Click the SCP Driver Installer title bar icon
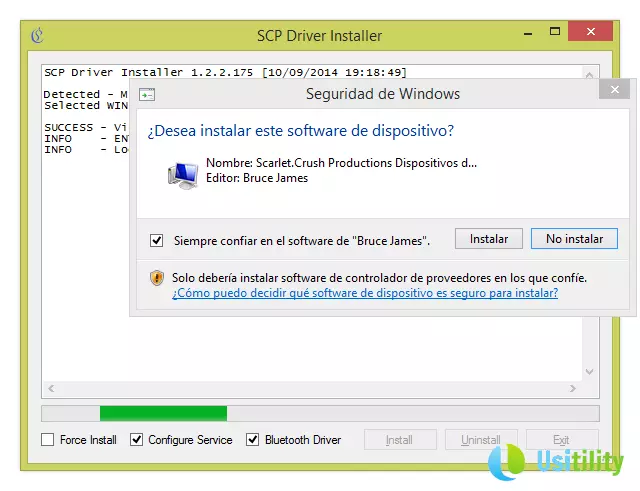Viewport: 640px width, 491px height. [x=37, y=36]
